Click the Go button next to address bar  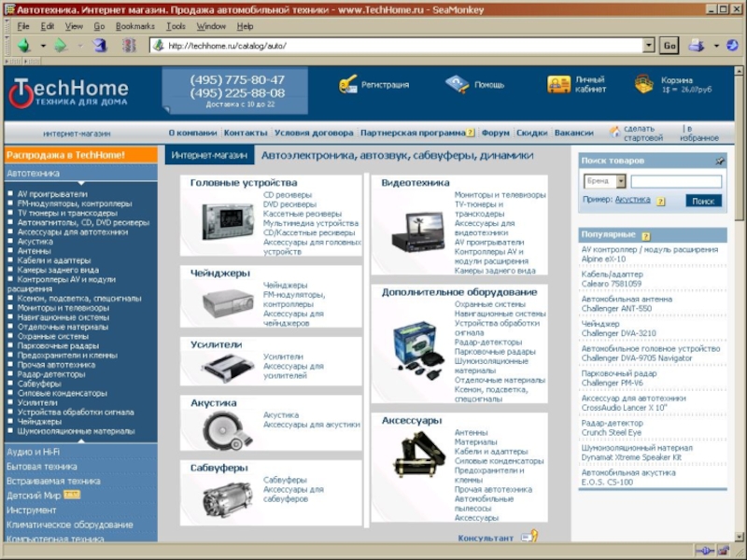(669, 45)
